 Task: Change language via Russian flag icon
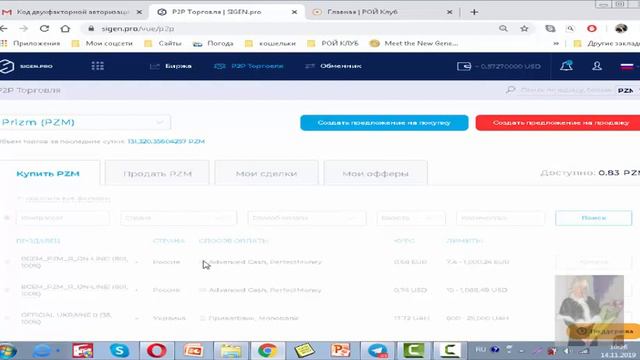click(x=627, y=66)
